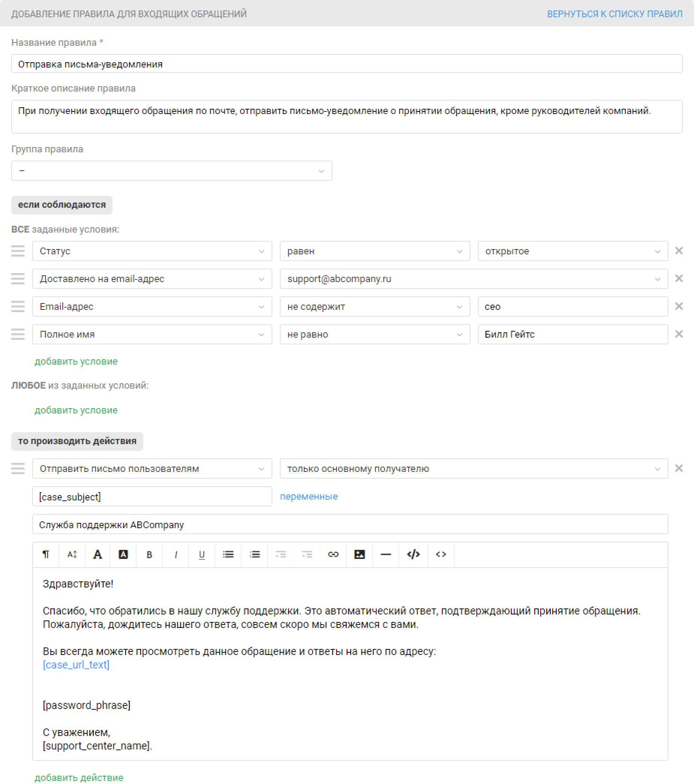
Task: Open the paragraph format menu in the editor
Action: 46,555
